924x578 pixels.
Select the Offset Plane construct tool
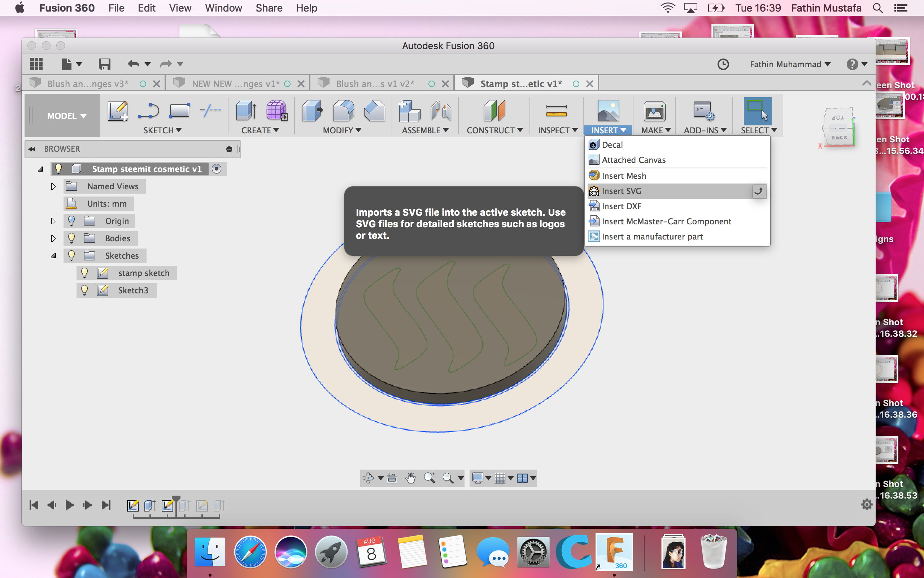[494, 111]
